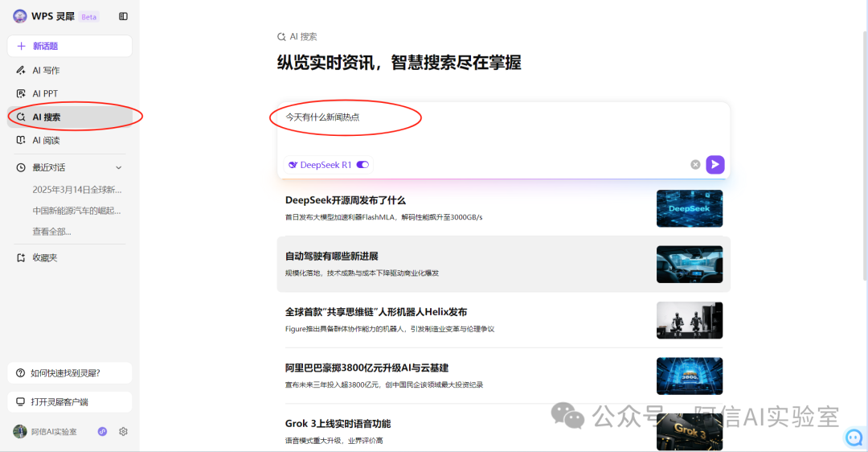Click the AI 写作 pen icon

click(21, 70)
